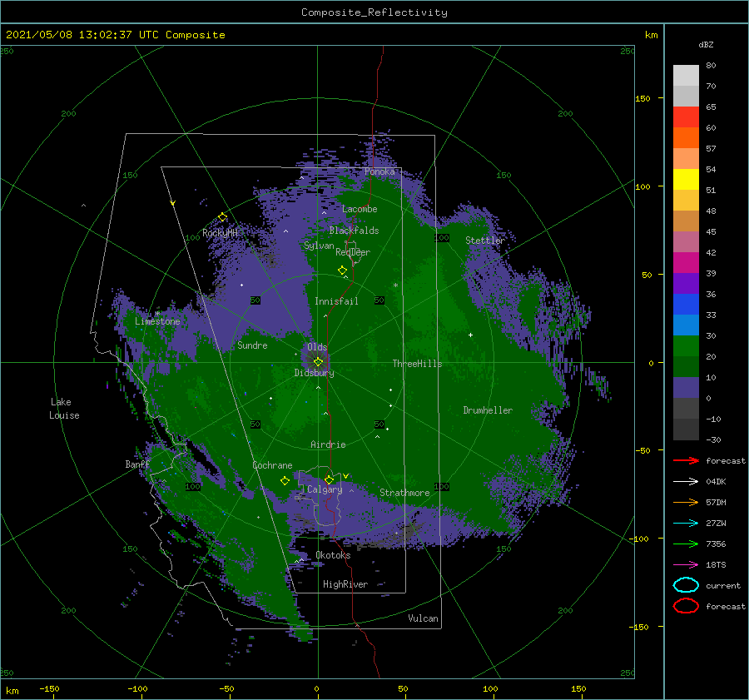749x700 pixels.
Task: Click the red forecast arrow in legend
Action: 686,460
